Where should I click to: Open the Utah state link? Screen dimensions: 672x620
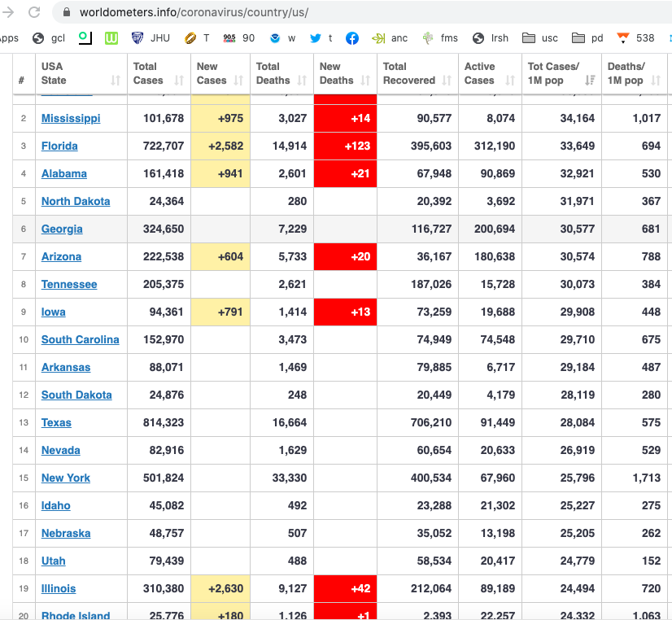coord(53,561)
